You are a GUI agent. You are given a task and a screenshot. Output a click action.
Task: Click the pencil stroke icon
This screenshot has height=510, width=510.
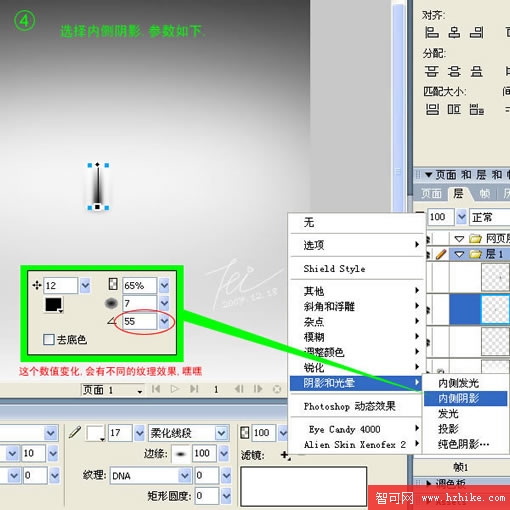coord(75,432)
